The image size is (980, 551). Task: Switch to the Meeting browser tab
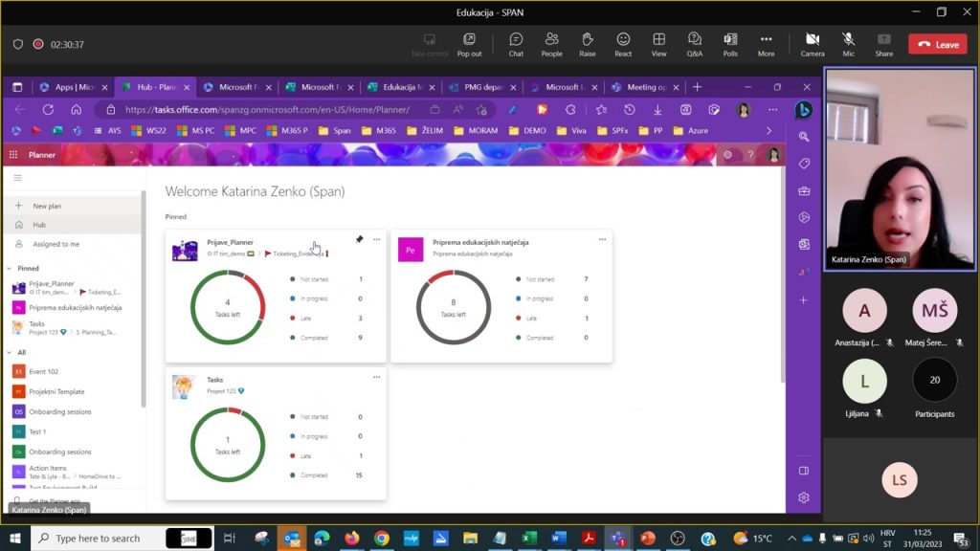tap(646, 87)
